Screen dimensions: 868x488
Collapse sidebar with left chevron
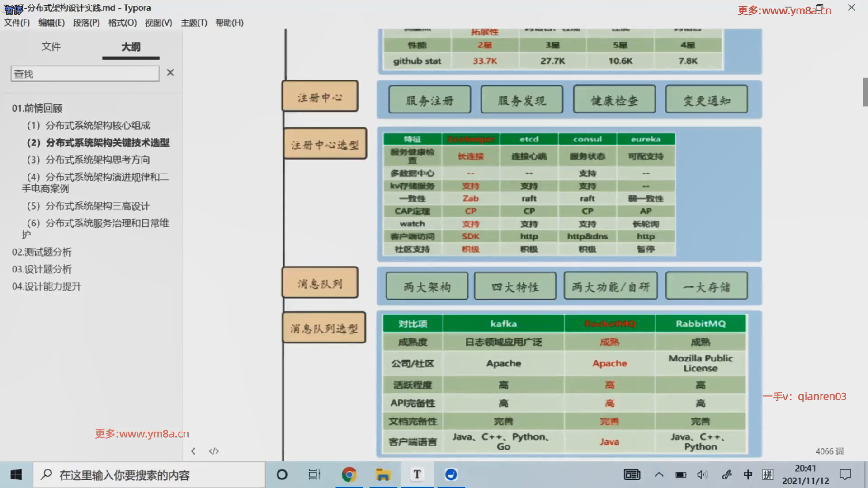tap(193, 451)
